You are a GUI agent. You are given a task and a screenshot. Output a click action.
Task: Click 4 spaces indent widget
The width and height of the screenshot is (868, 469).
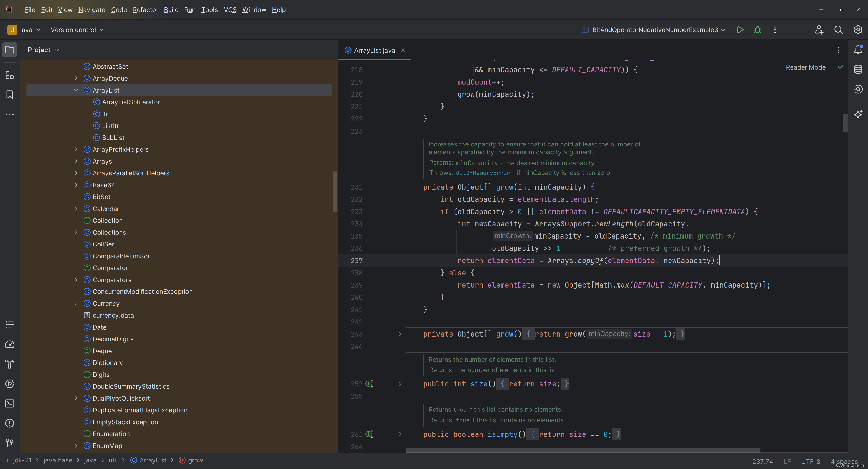point(844,461)
